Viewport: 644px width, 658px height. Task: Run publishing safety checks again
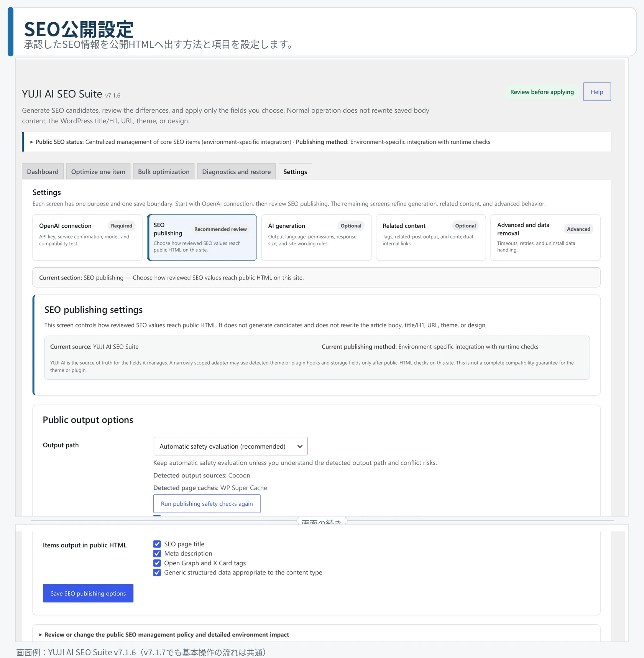coord(207,503)
